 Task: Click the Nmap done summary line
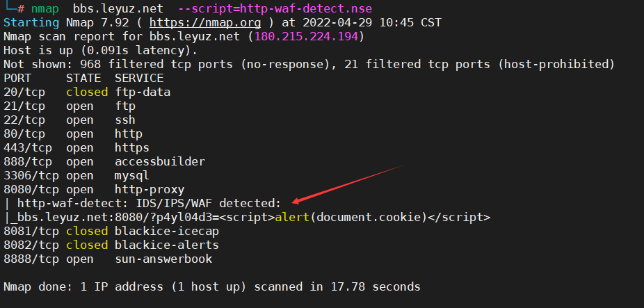click(x=212, y=286)
